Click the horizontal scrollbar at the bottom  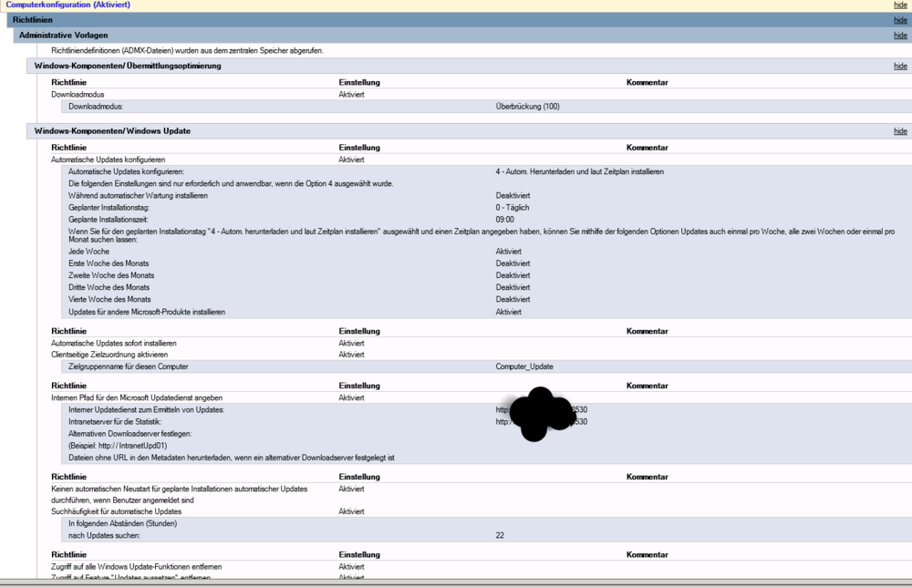pos(456,583)
